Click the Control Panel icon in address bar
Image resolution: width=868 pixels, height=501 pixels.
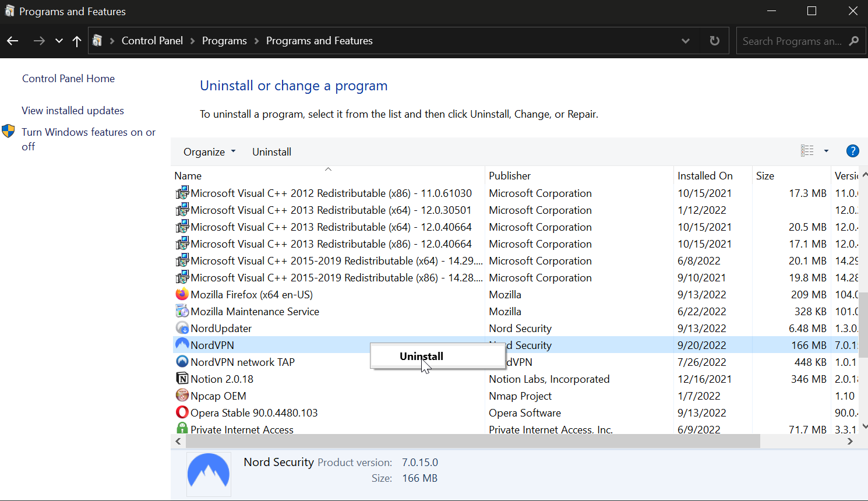(98, 41)
